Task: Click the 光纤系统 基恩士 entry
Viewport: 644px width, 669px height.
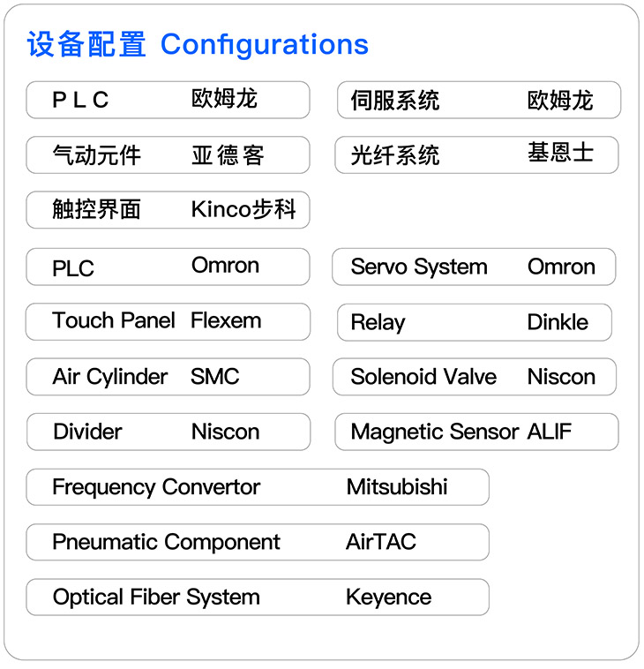Action: coord(477,155)
